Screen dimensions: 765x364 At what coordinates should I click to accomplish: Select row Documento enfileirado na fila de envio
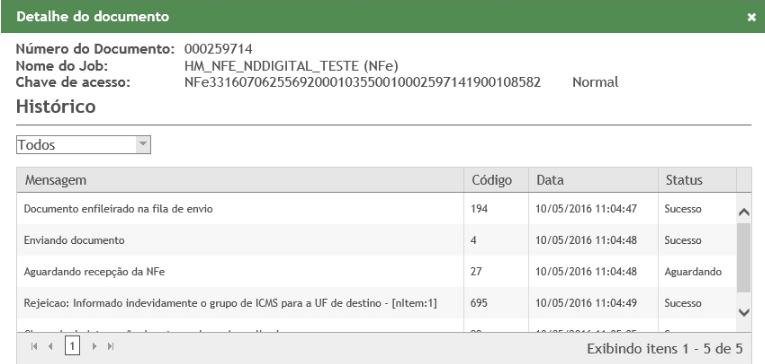377,209
